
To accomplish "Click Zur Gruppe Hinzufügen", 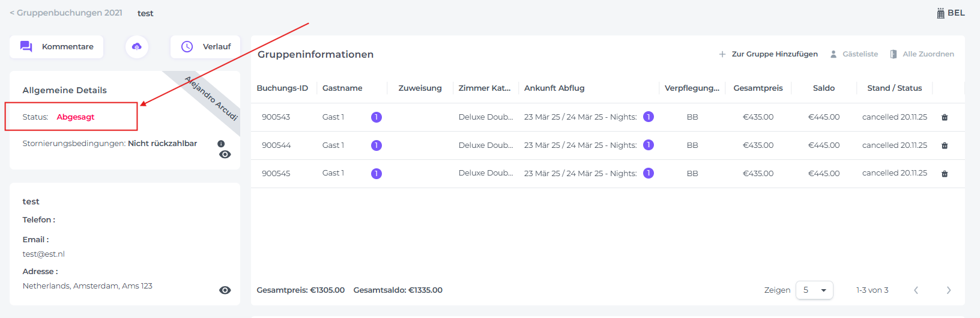I will 769,54.
